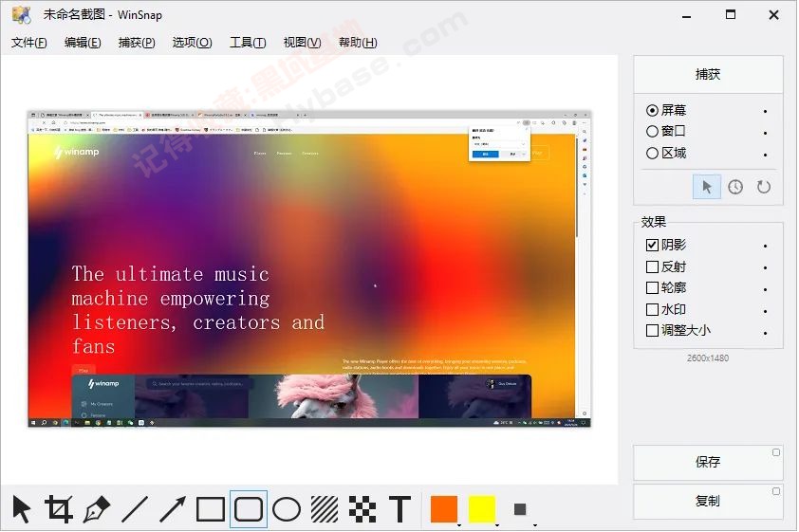Open settings dot next to 阴影
This screenshot has height=532, width=799.
(x=766, y=246)
